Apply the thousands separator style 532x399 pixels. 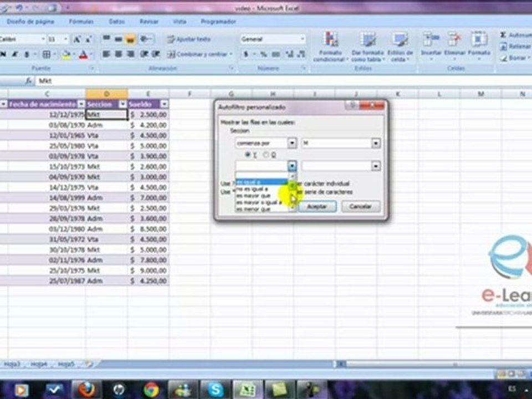point(276,54)
